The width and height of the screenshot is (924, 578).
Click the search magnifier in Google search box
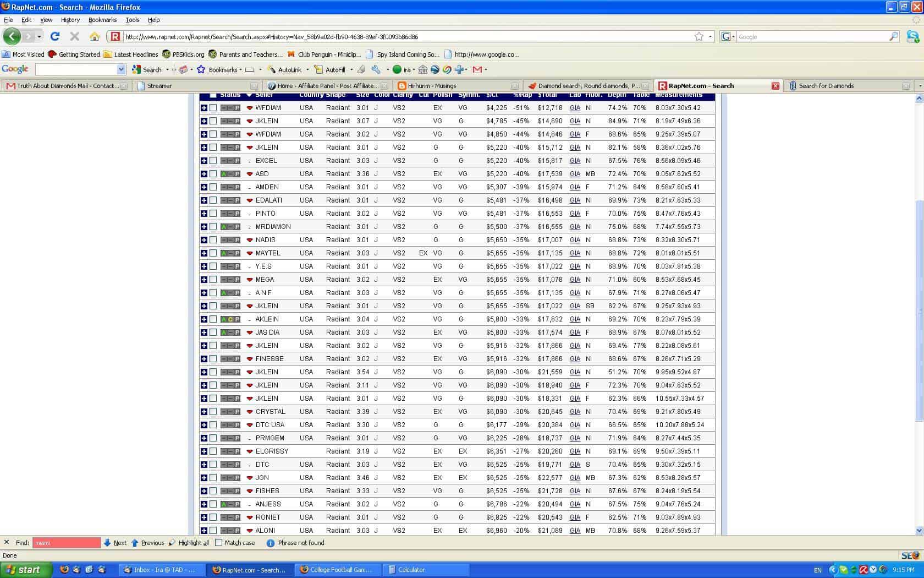(x=894, y=36)
